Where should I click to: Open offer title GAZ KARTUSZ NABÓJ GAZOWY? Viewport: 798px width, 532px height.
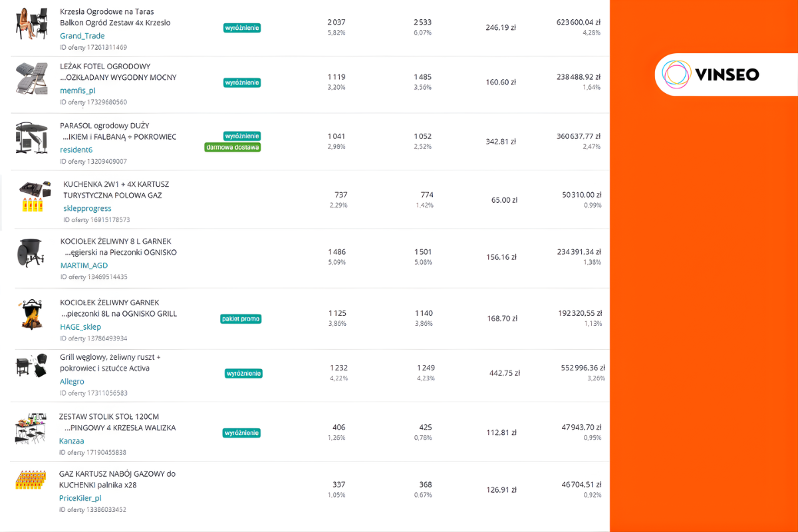coord(117,479)
